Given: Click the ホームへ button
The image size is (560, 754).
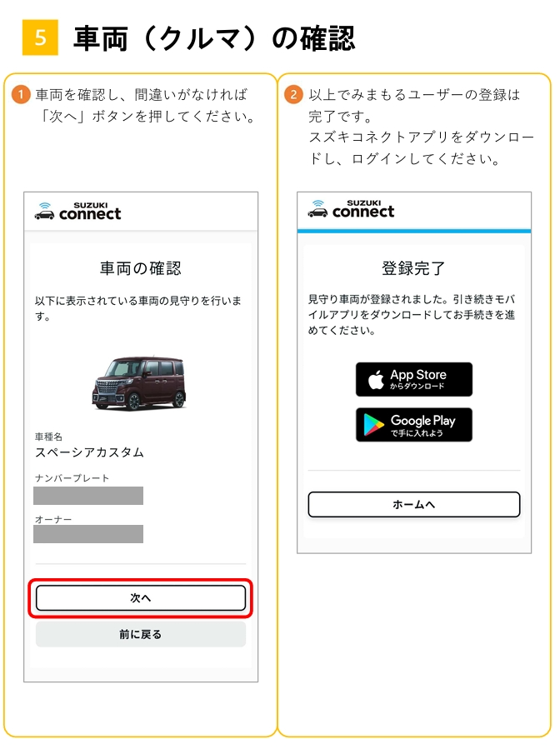Looking at the screenshot, I should (x=413, y=504).
